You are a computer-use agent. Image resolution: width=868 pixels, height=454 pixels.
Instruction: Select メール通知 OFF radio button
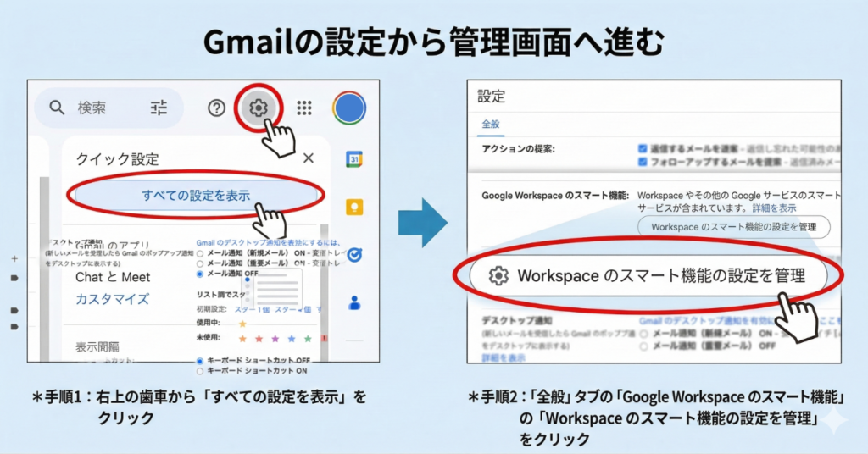[x=200, y=274]
